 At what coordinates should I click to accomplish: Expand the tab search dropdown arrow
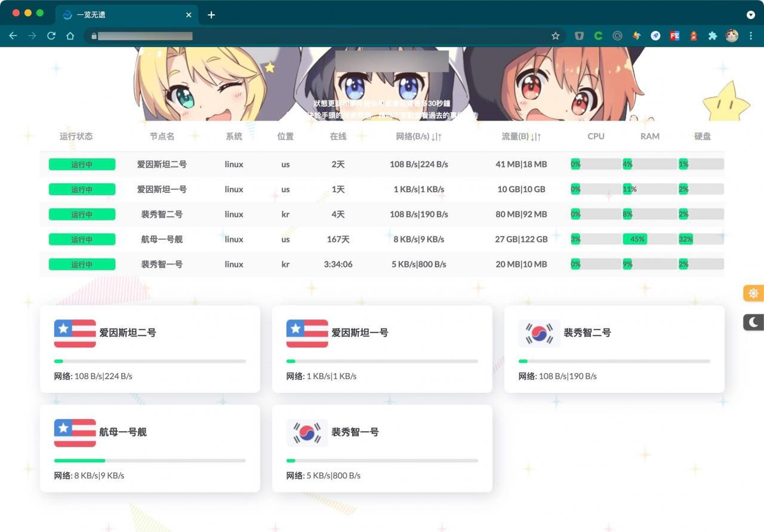click(751, 15)
